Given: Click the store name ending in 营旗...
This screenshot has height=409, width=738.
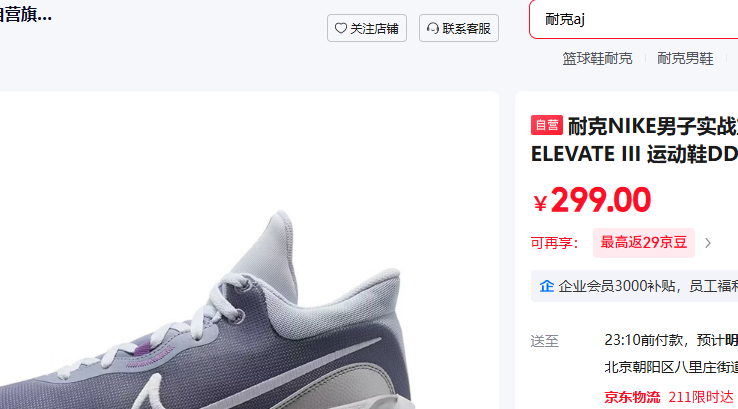Looking at the screenshot, I should pyautogui.click(x=26, y=15).
